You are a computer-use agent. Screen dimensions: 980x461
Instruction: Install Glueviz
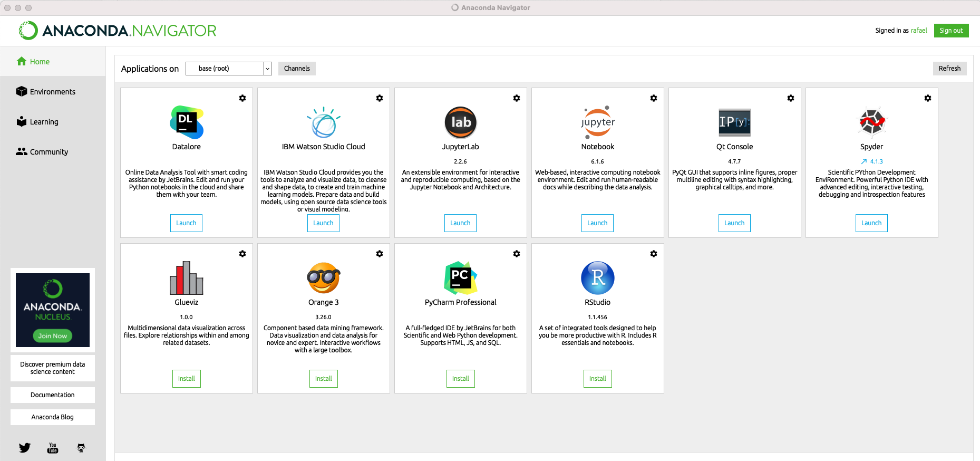tap(187, 379)
